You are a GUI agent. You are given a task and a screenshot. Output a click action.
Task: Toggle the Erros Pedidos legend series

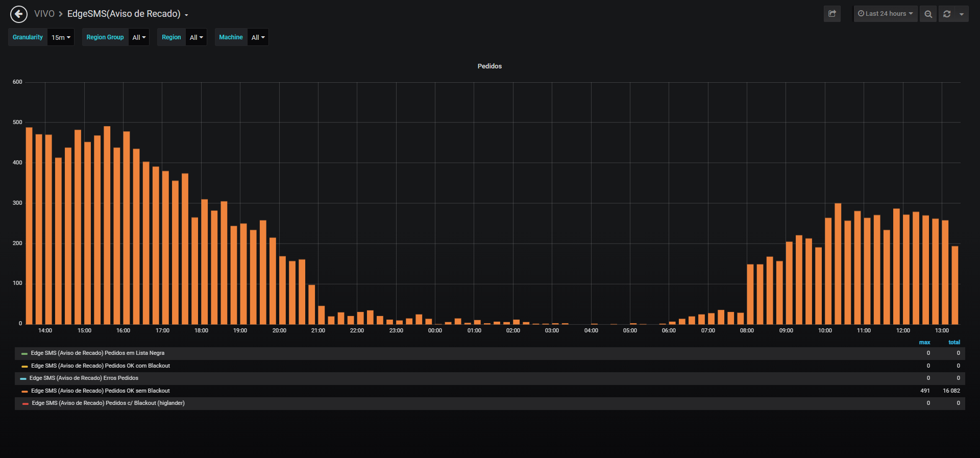point(84,378)
